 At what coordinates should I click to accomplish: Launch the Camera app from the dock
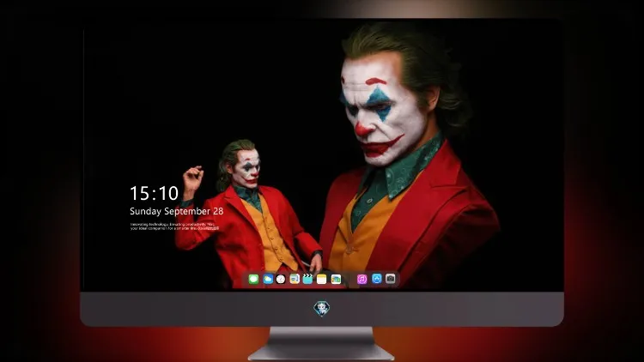(391, 279)
